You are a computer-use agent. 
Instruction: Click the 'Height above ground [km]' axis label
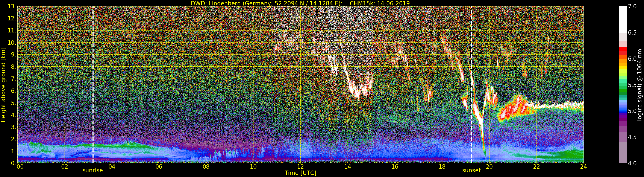click(3, 85)
